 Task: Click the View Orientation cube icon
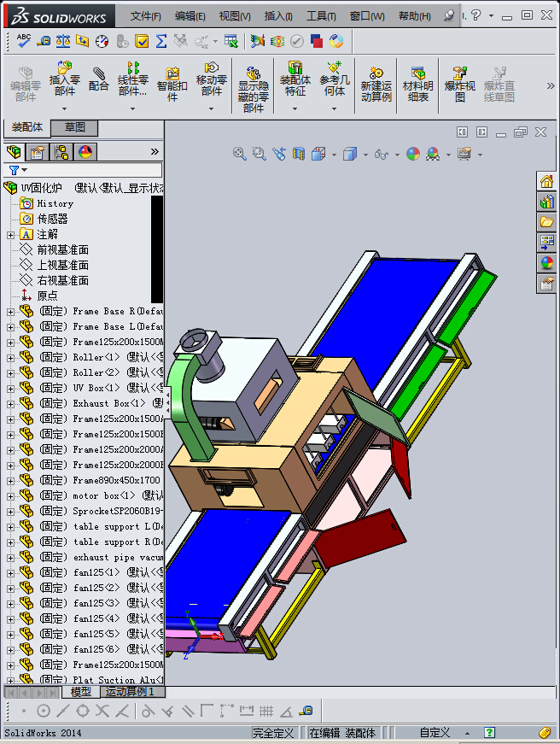(x=318, y=154)
